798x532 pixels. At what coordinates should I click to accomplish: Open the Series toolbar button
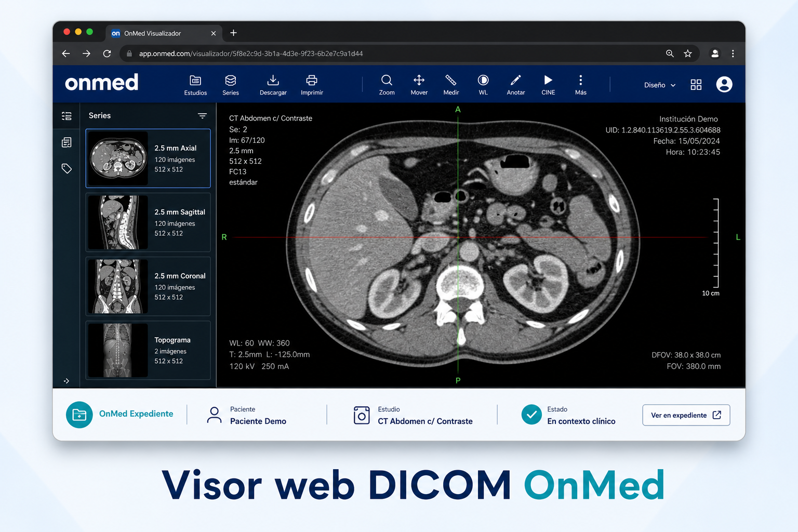[231, 85]
